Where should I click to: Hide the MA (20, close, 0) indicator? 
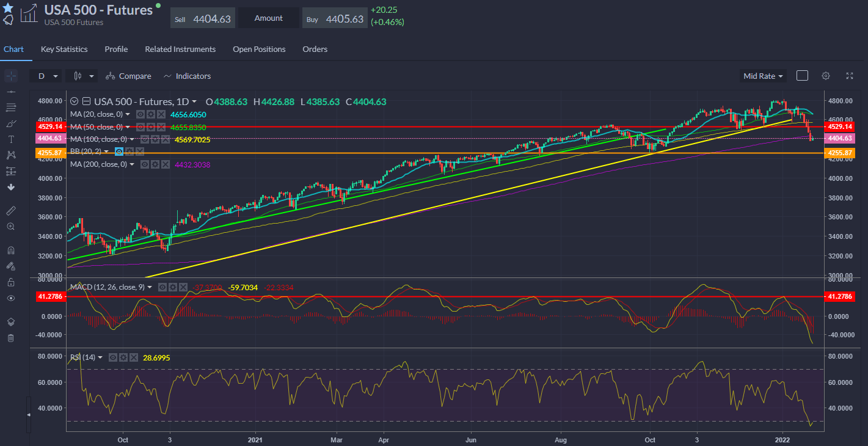[140, 114]
